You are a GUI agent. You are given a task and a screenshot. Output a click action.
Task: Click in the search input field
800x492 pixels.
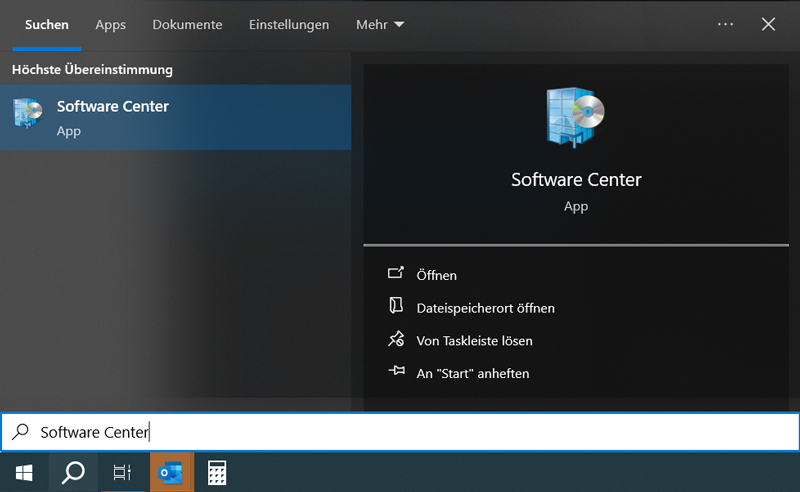[x=400, y=432]
